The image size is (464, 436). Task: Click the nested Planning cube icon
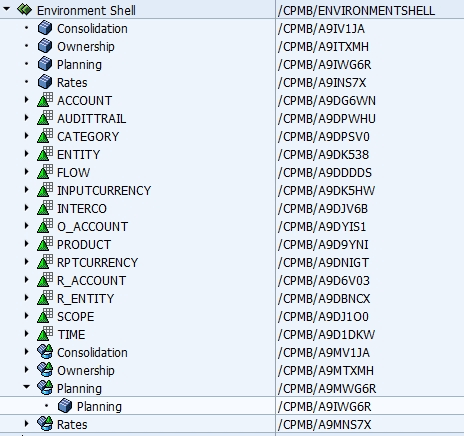pyautogui.click(x=65, y=406)
